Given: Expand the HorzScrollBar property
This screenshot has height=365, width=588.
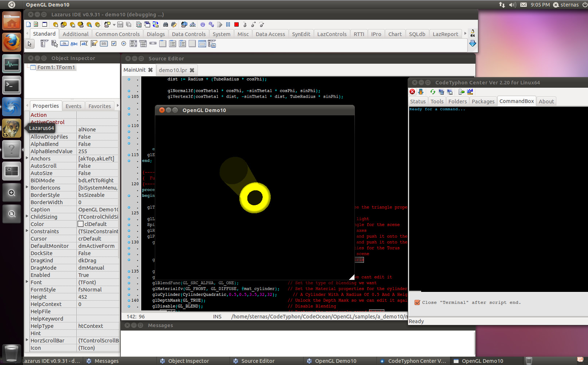Looking at the screenshot, I should coord(27,340).
